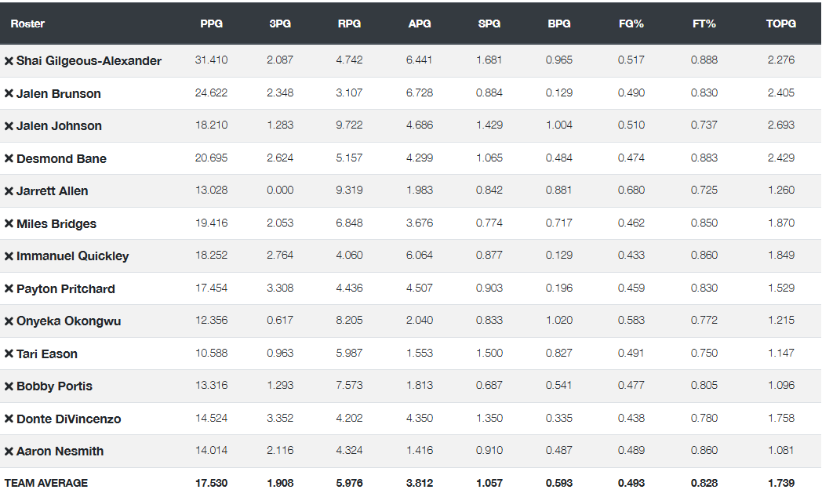Remove Payton Pritchard from roster
This screenshot has height=504, width=822.
coord(9,289)
